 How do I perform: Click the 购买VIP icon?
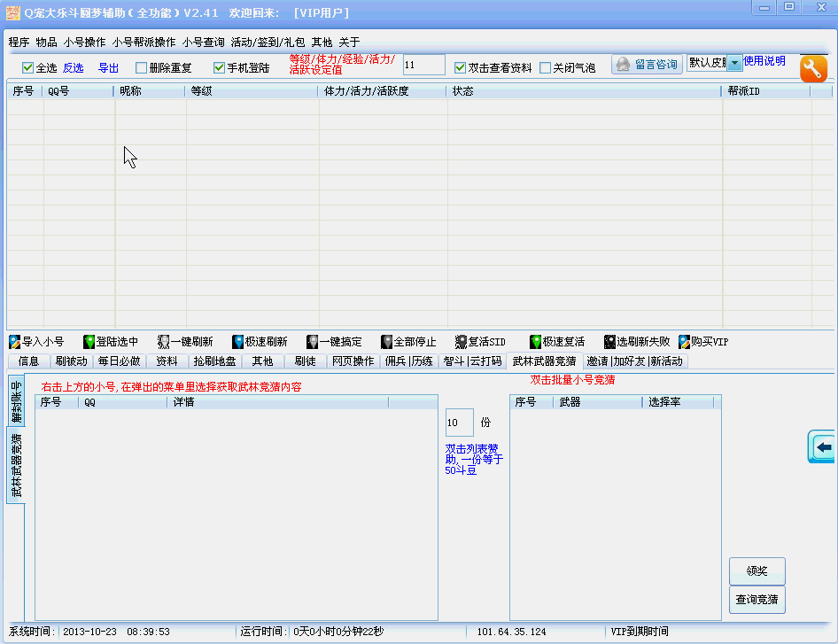point(685,342)
